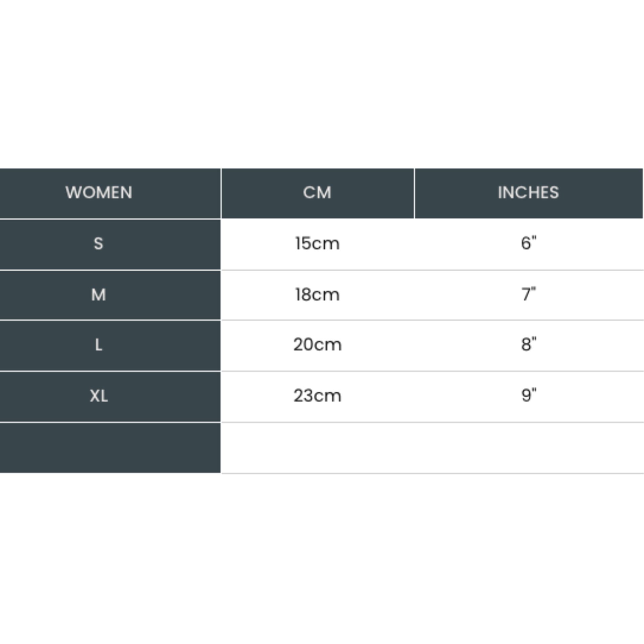The height and width of the screenshot is (644, 644).
Task: Select the 7" inches value
Action: (x=529, y=294)
